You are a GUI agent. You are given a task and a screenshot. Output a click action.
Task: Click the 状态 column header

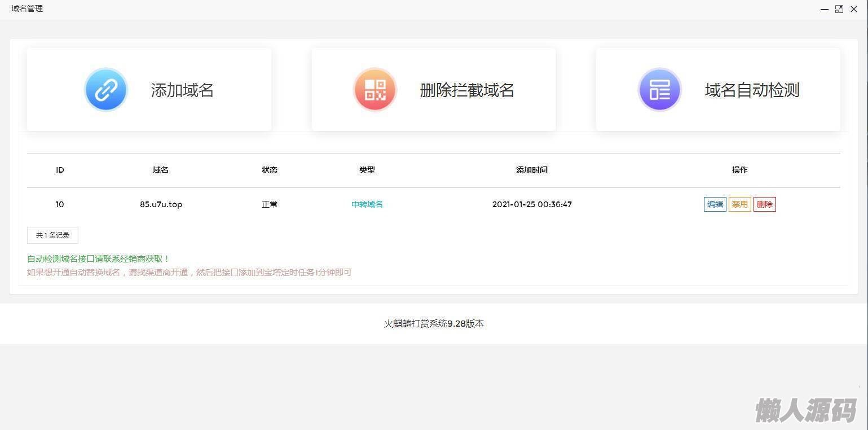(270, 170)
